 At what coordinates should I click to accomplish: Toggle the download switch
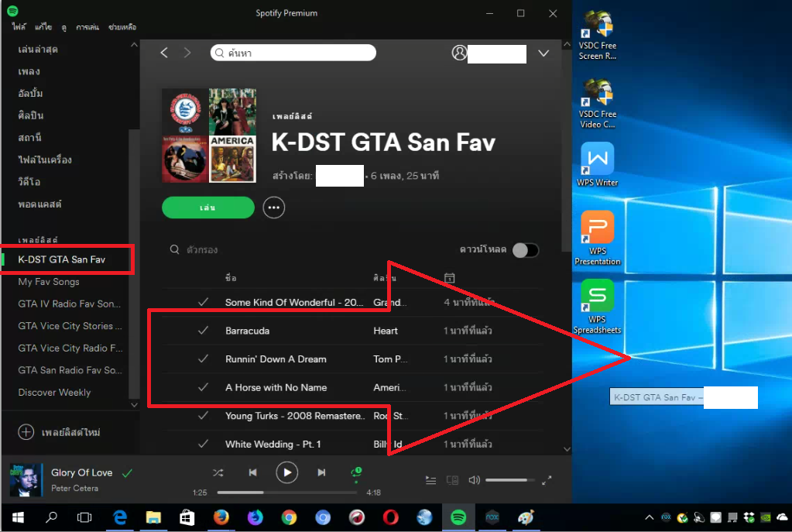coord(526,250)
